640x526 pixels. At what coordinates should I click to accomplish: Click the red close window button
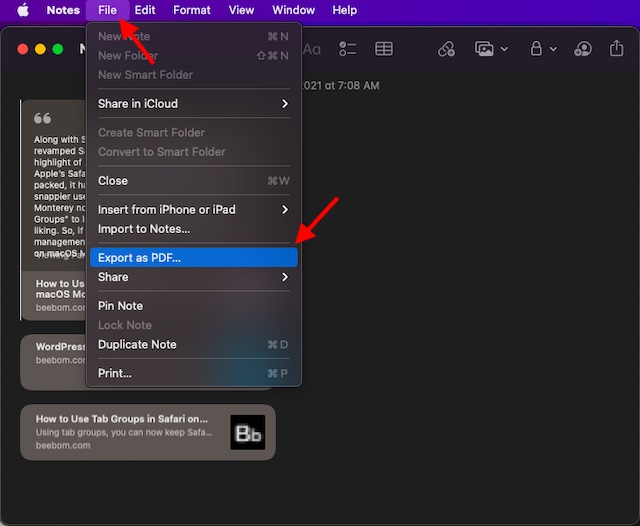[23, 49]
